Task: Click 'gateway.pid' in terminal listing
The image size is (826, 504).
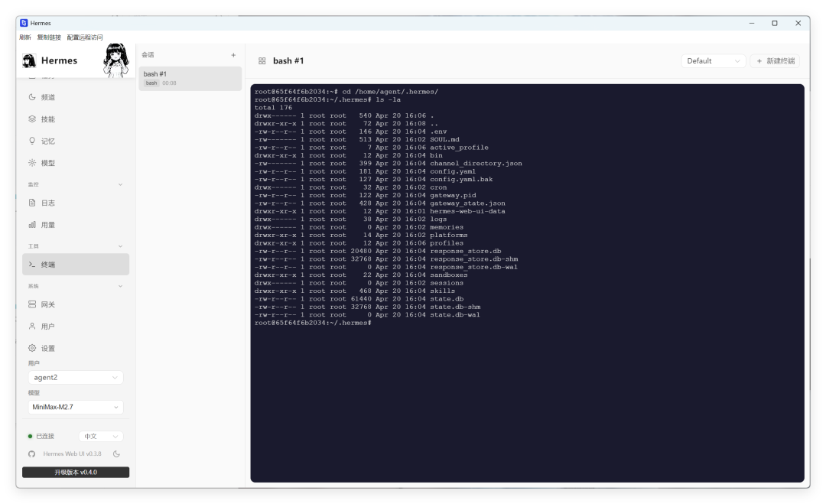Action: (453, 195)
